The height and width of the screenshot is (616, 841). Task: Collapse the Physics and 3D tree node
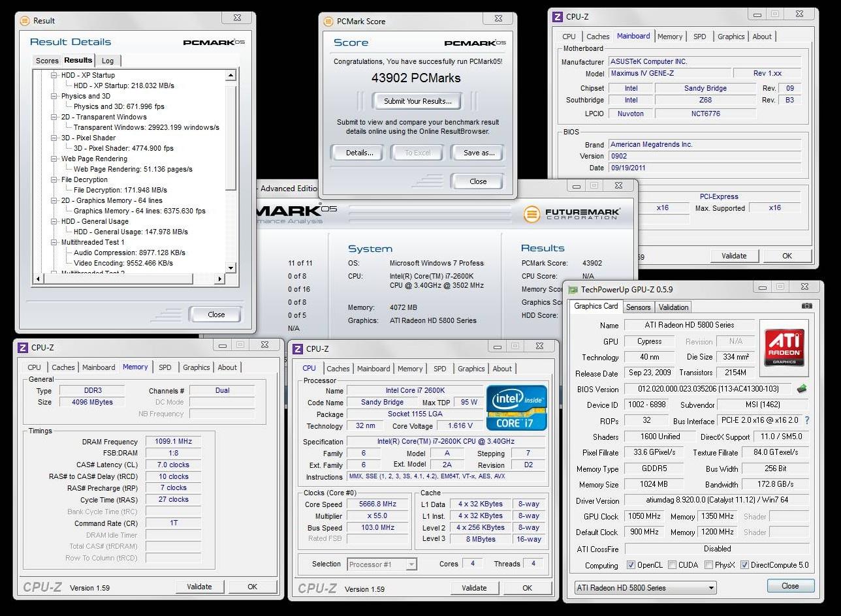(54, 96)
